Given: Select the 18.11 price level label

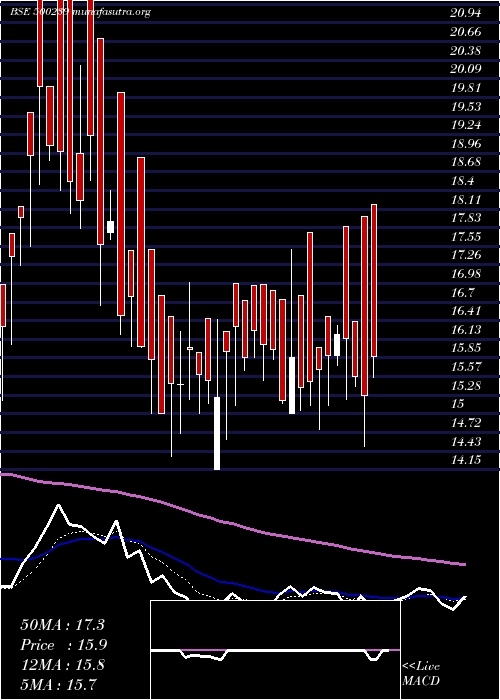Looking at the screenshot, I should 466,199.
